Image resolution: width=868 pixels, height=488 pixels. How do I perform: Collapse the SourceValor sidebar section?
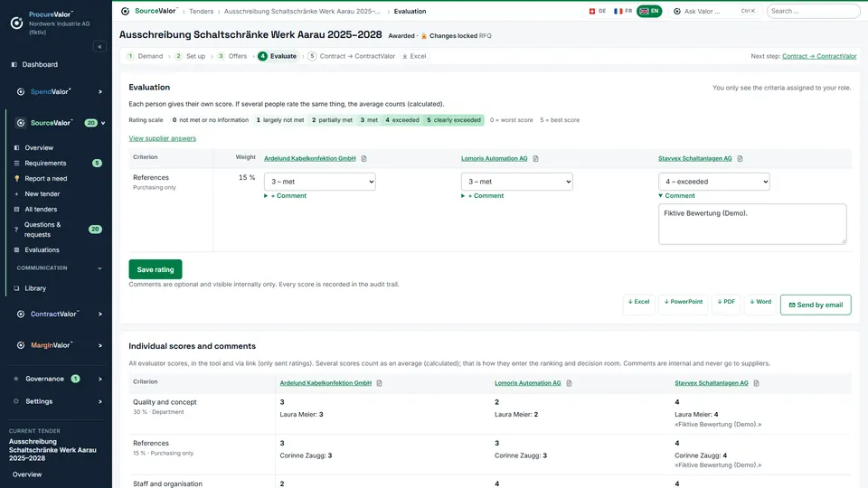point(103,123)
